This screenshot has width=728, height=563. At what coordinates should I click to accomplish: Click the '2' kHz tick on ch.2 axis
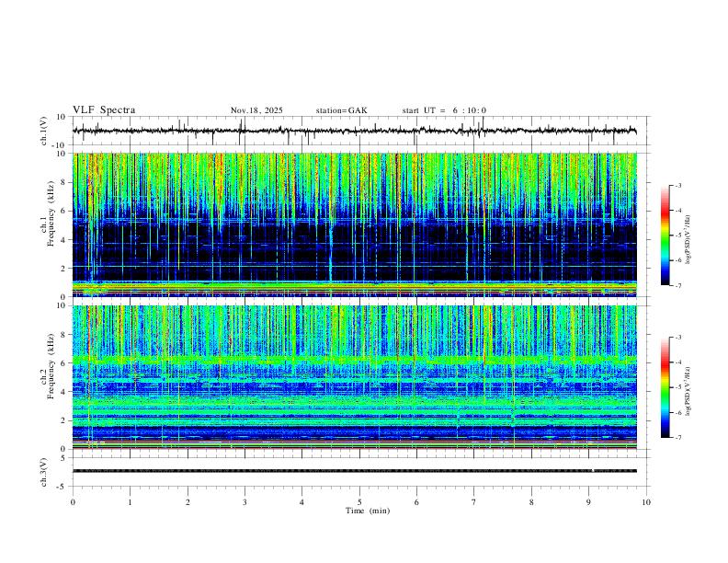point(63,420)
